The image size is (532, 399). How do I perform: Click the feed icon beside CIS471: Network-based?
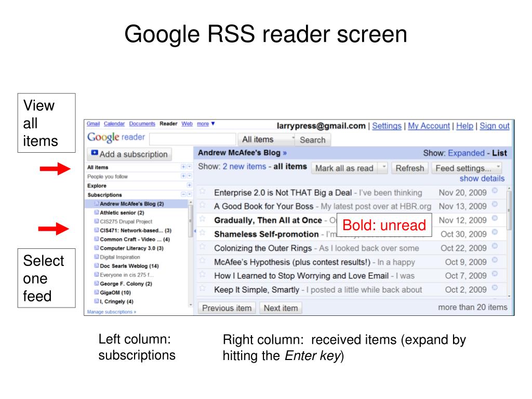coord(96,230)
